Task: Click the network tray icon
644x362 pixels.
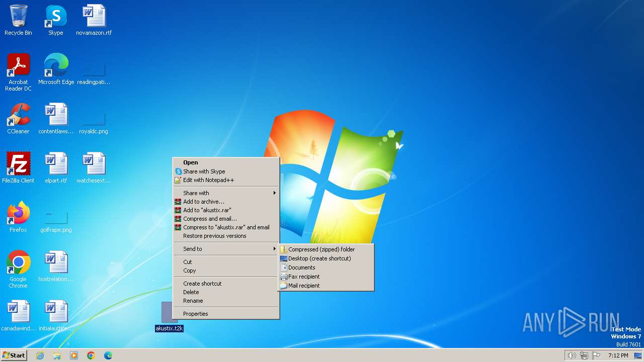Action: point(584,355)
